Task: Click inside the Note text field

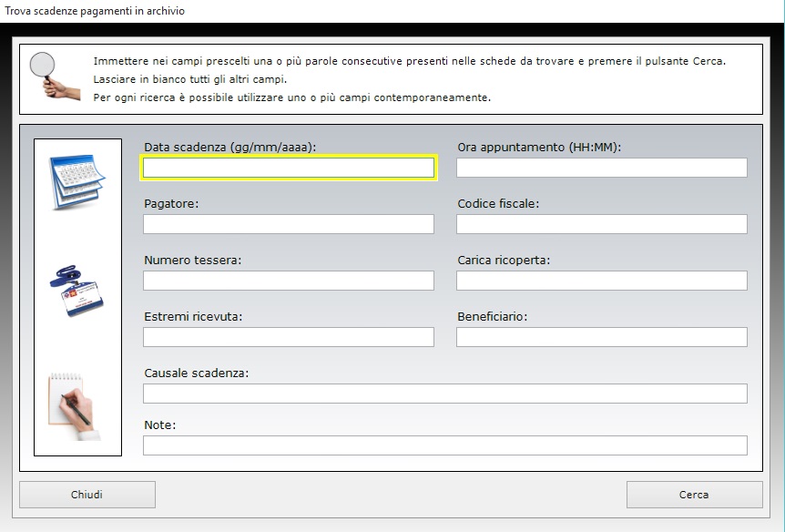Action: pos(444,445)
